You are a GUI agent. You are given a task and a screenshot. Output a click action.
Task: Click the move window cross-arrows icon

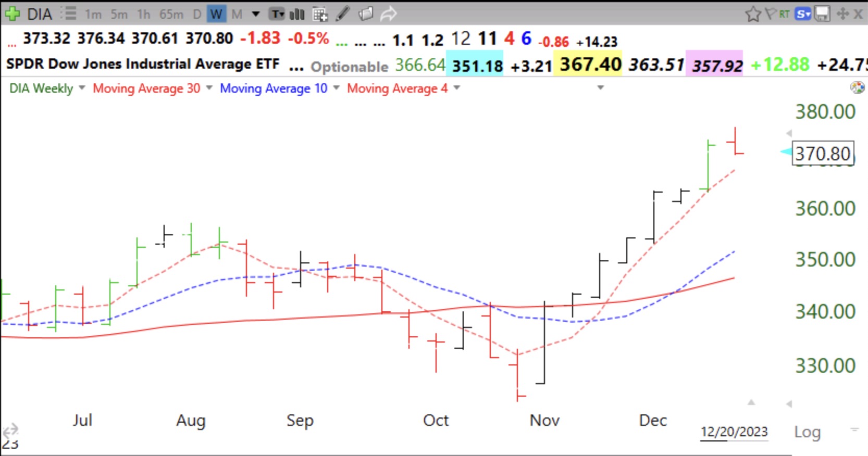(x=843, y=14)
